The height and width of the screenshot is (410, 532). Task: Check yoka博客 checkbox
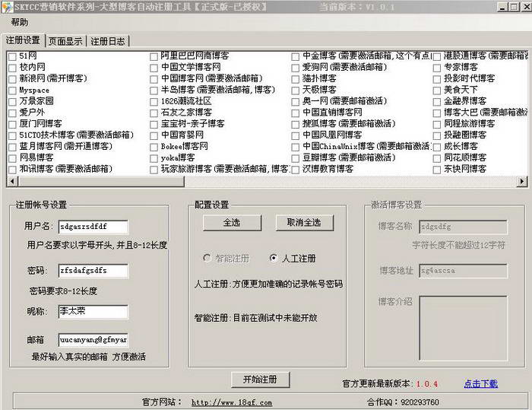pos(154,158)
